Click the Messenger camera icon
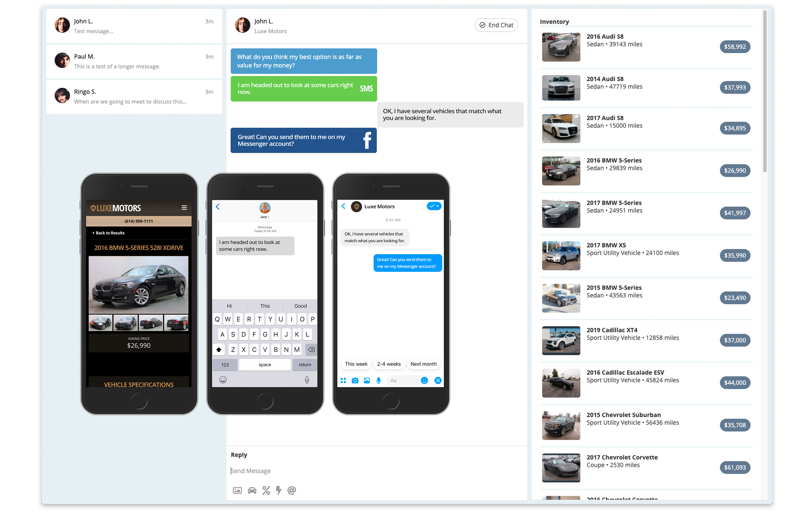The image size is (812, 516). tap(355, 381)
